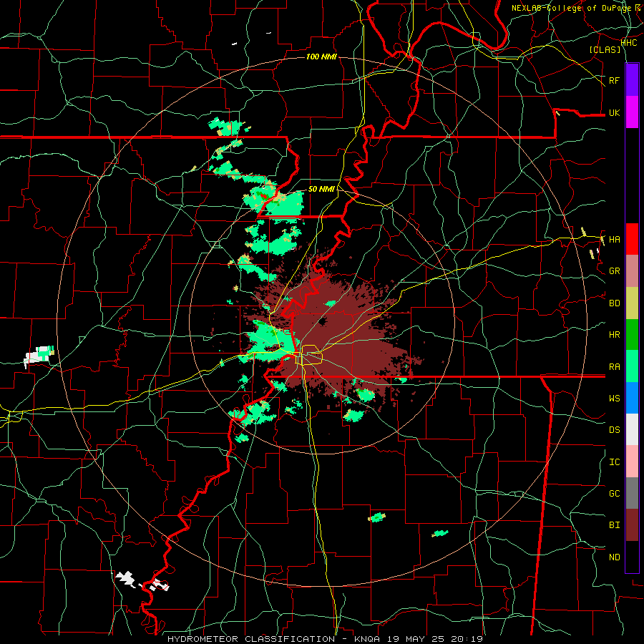Click the RF legend label
Image resolution: width=644 pixels, height=644 pixels.
[x=614, y=80]
